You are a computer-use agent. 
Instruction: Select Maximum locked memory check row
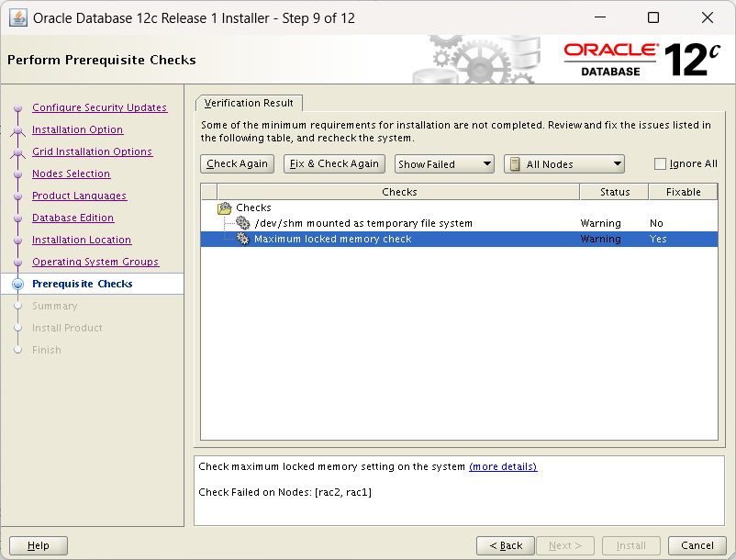(459, 239)
